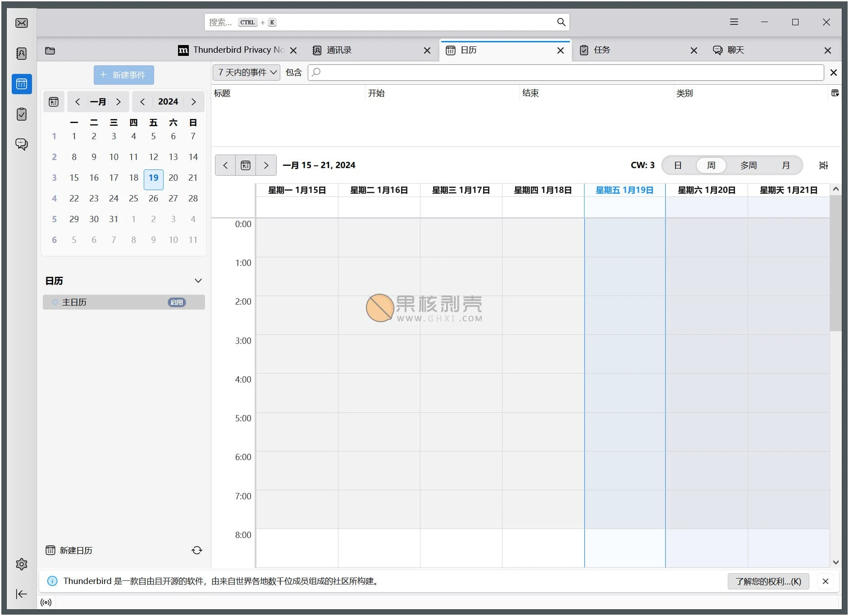Image resolution: width=849 pixels, height=616 pixels.
Task: Collapse the left sidebar with the arrow icon
Action: (22, 594)
